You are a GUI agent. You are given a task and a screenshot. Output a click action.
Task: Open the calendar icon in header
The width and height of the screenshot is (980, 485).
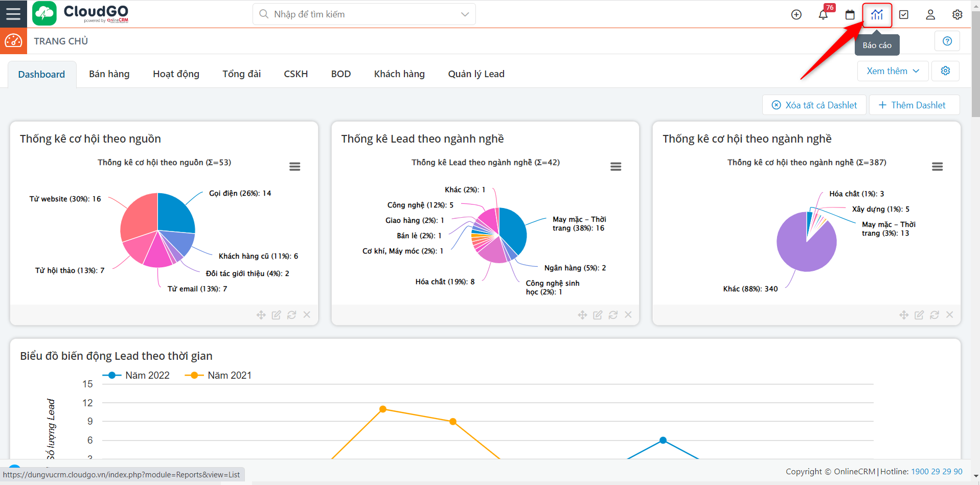[850, 15]
